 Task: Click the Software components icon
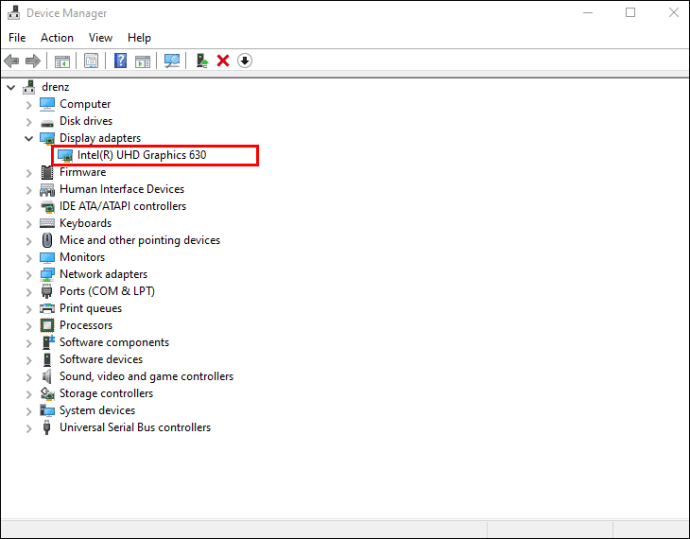click(x=48, y=342)
